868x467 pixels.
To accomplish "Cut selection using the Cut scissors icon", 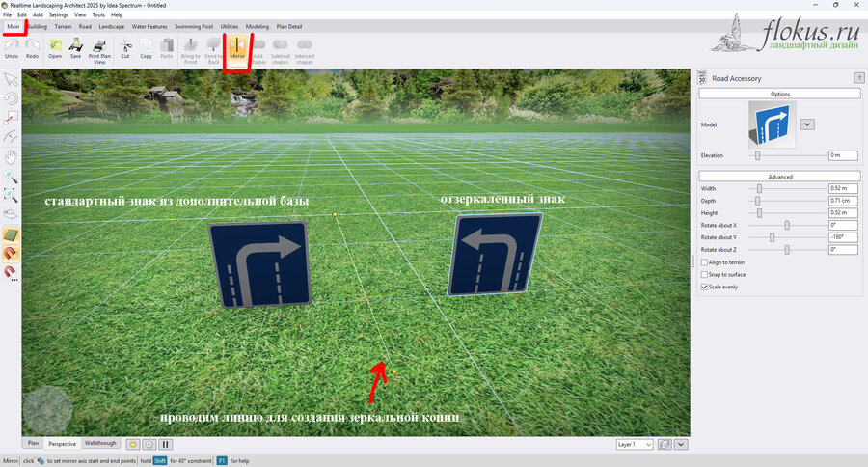I will click(x=125, y=49).
